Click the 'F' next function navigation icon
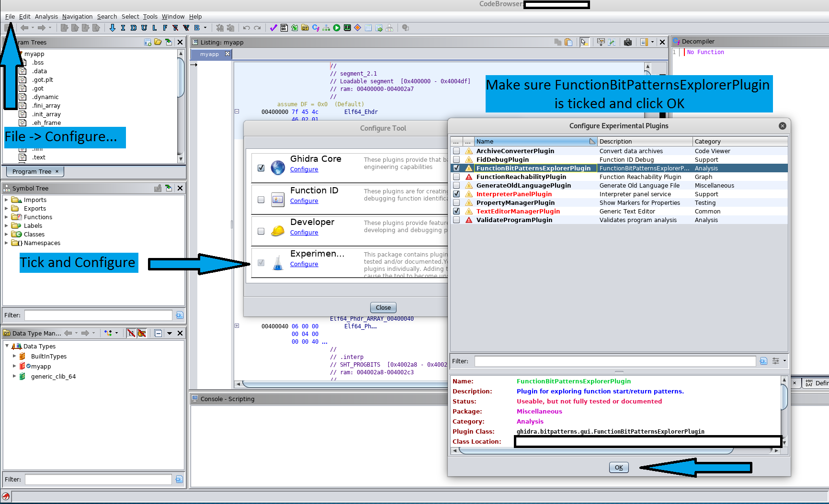 [165, 28]
